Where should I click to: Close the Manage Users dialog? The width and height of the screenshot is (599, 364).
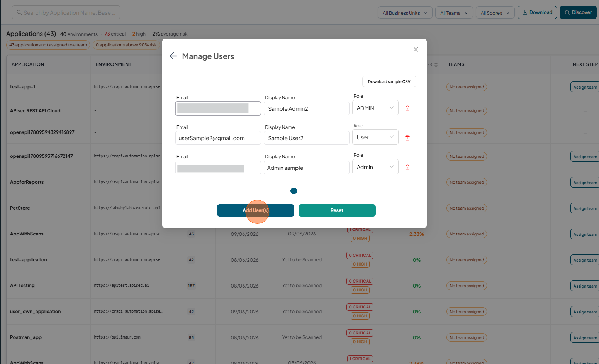(x=416, y=49)
